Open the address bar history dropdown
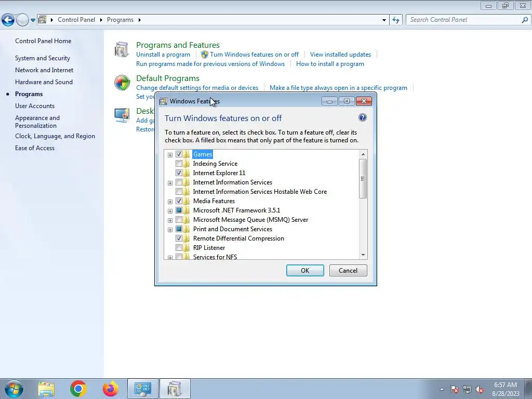532x399 pixels. pyautogui.click(x=384, y=20)
